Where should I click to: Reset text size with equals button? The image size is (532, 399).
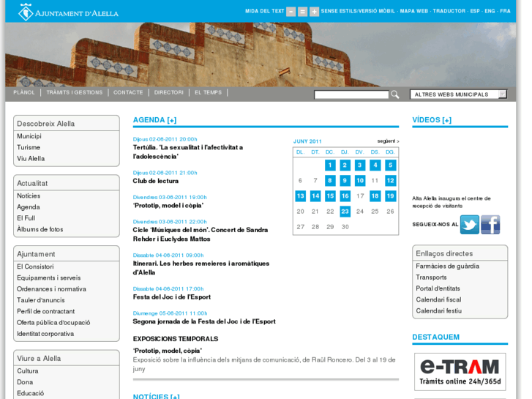(302, 12)
